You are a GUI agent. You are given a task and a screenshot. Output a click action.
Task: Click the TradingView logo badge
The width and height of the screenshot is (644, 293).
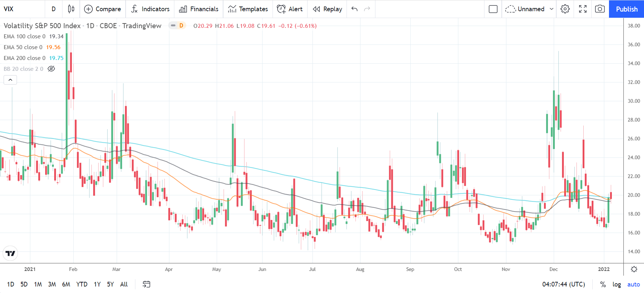click(x=10, y=253)
